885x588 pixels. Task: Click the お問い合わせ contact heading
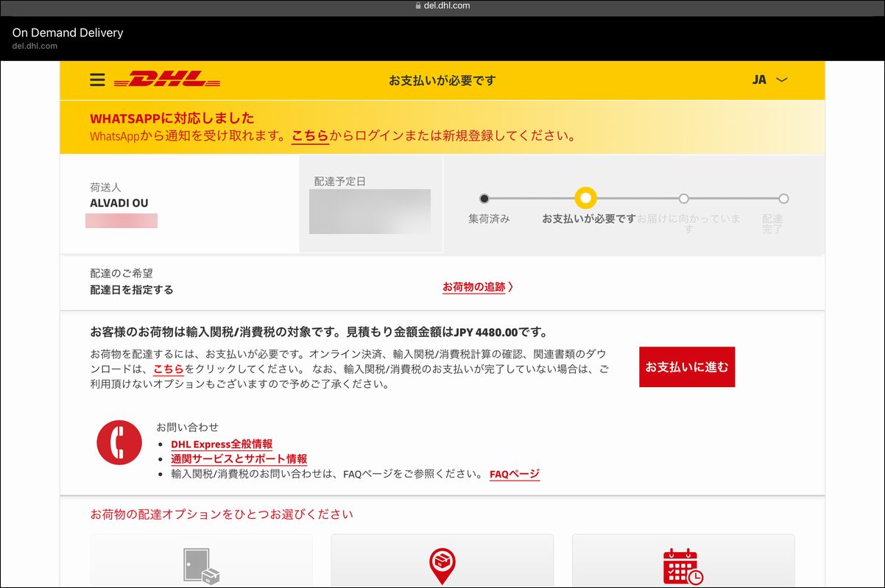pos(187,427)
